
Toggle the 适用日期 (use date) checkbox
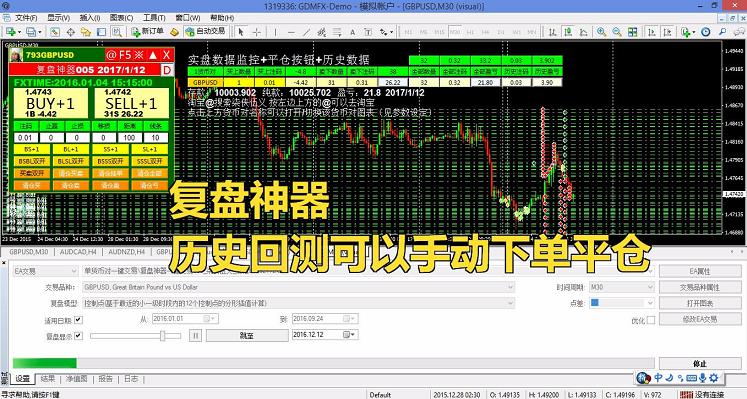coord(79,320)
